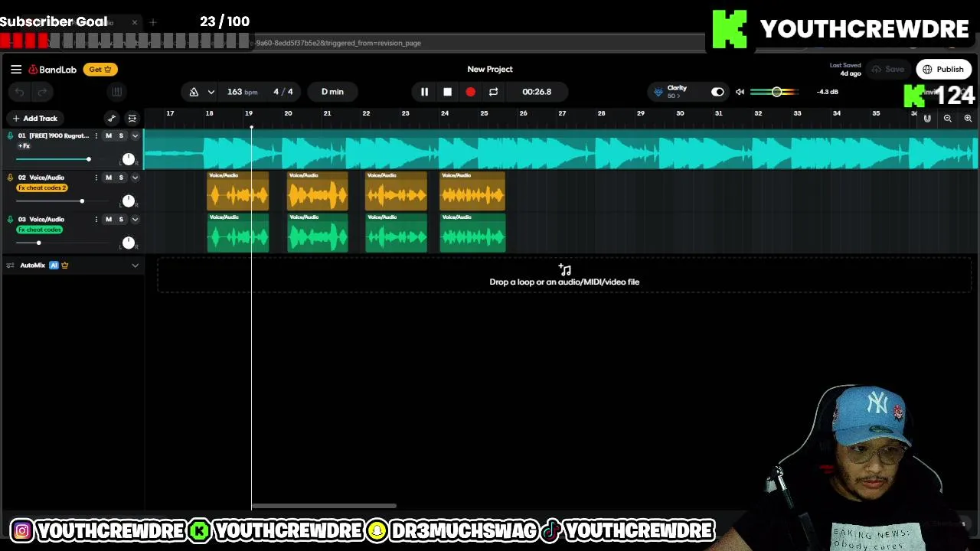Image resolution: width=980 pixels, height=551 pixels.
Task: Toggle cycle loop mode
Action: tap(493, 92)
